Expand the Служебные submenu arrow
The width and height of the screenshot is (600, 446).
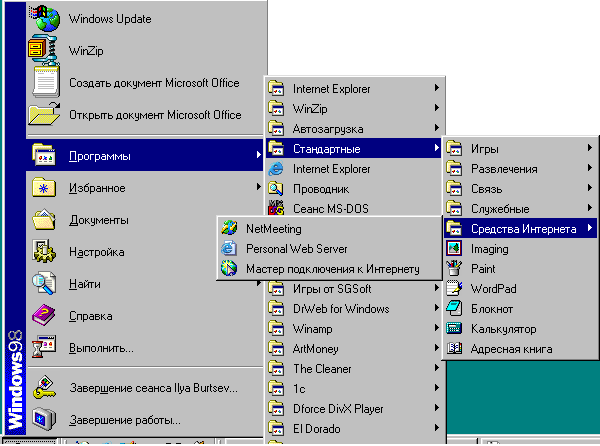[x=590, y=209]
